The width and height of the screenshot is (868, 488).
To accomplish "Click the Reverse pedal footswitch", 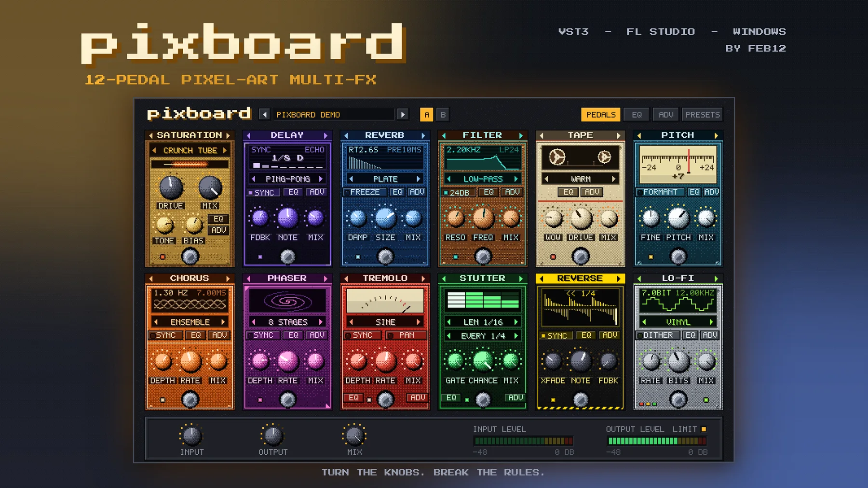I will point(581,399).
